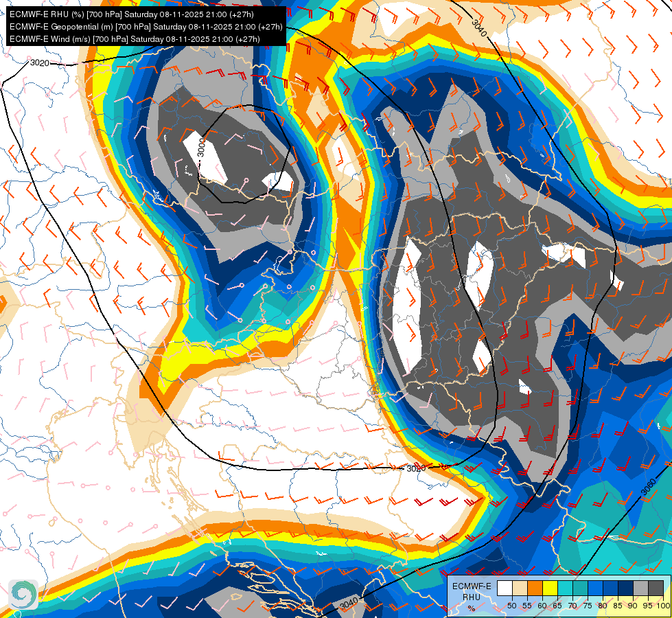This screenshot has height=618, width=672.
Task: Click the 'ECMWF-E Wind (m/s)' title line
Action: (x=135, y=39)
